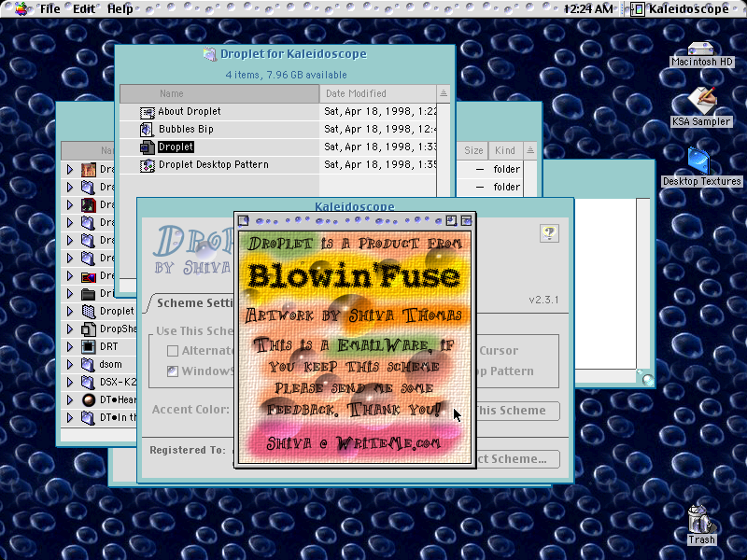
Task: Click the v2.3.1 version label
Action: (543, 300)
